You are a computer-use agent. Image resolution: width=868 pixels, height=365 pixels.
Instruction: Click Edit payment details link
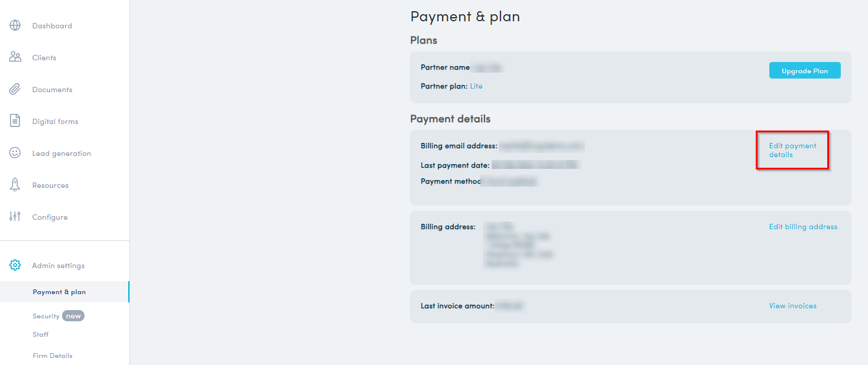click(792, 150)
